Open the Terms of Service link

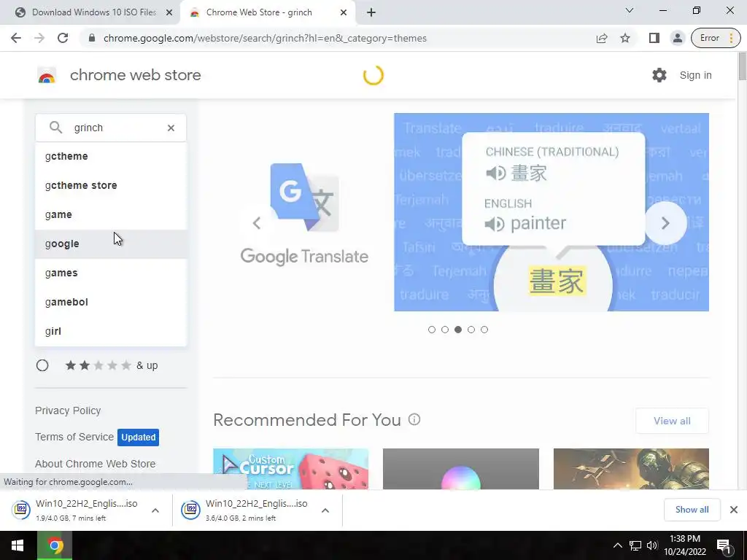pyautogui.click(x=74, y=437)
